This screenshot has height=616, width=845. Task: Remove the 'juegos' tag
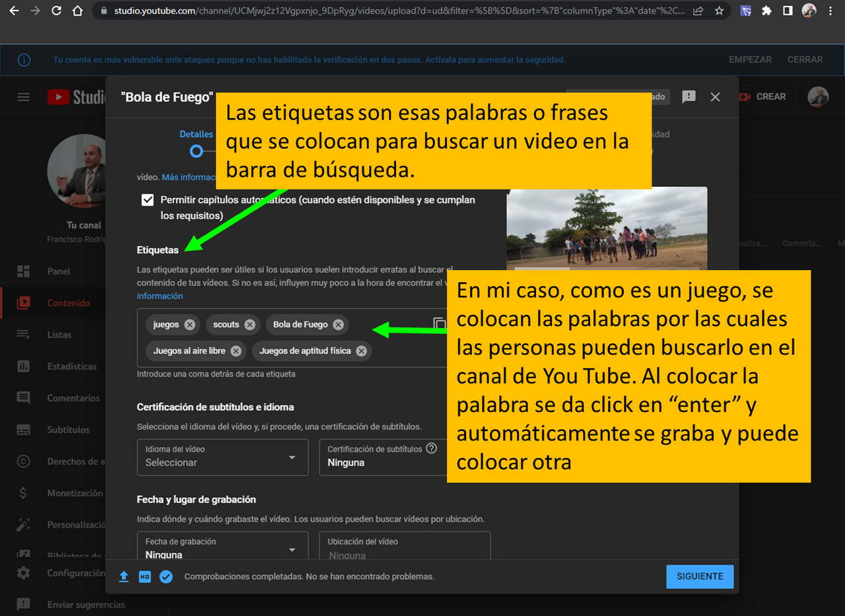pos(189,324)
